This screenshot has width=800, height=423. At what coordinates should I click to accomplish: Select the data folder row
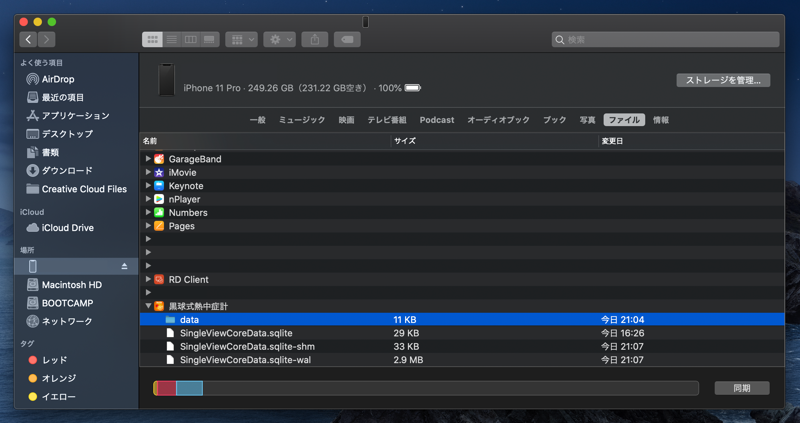coord(462,319)
